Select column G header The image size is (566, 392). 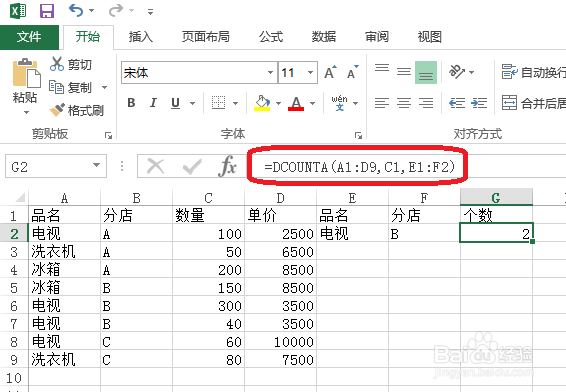pos(496,197)
